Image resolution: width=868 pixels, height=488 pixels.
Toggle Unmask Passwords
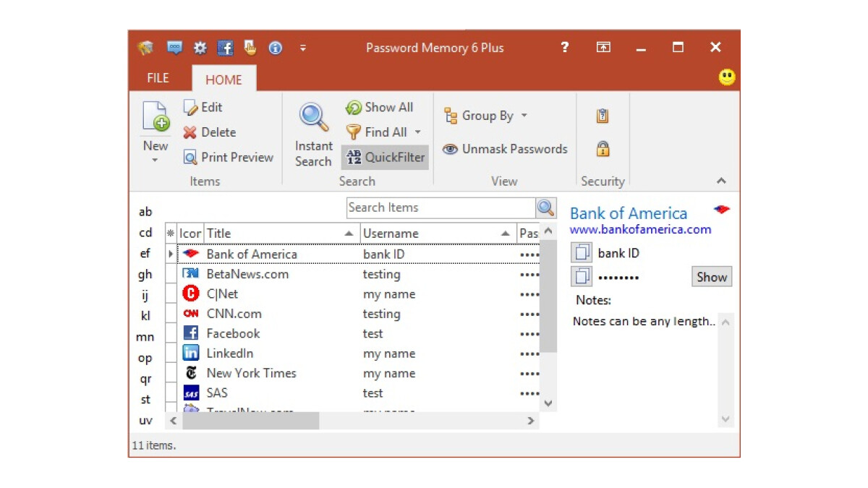(x=505, y=149)
